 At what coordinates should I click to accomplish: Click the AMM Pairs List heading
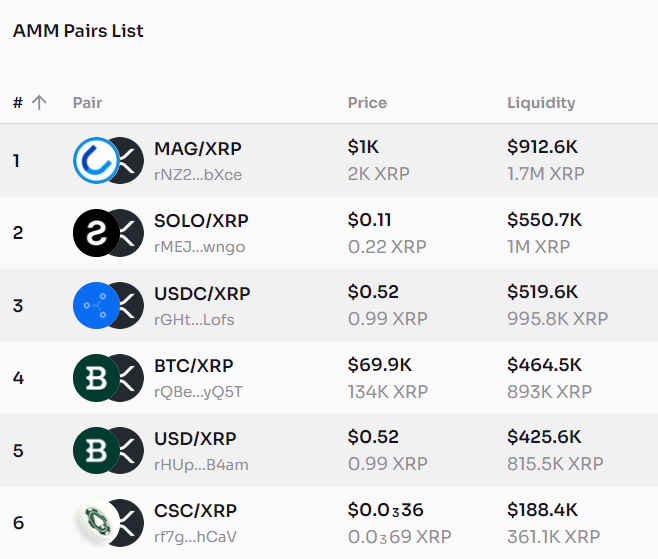click(78, 31)
